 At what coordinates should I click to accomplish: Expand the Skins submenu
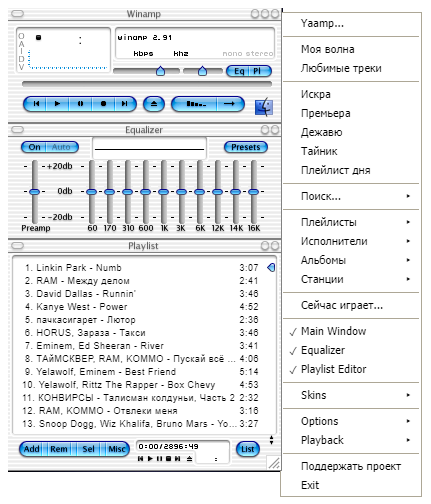point(351,395)
